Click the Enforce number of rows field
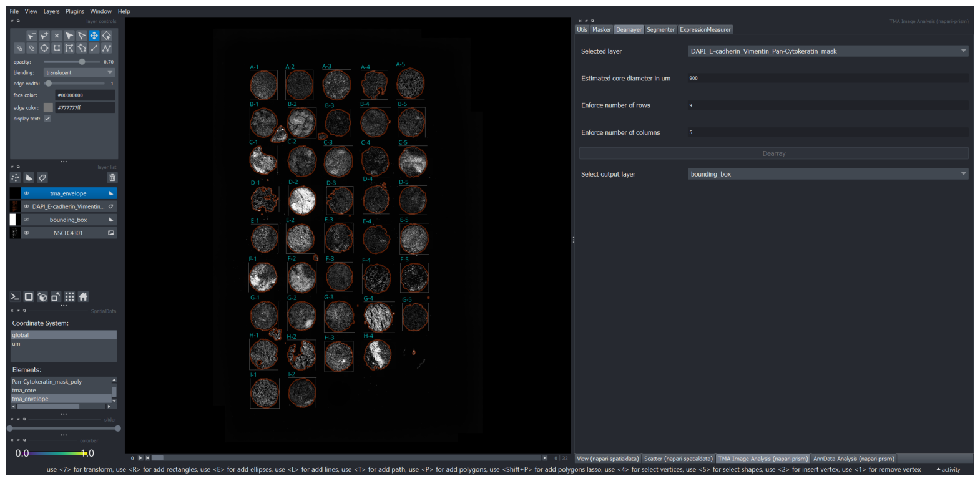The width and height of the screenshot is (980, 481). click(828, 105)
